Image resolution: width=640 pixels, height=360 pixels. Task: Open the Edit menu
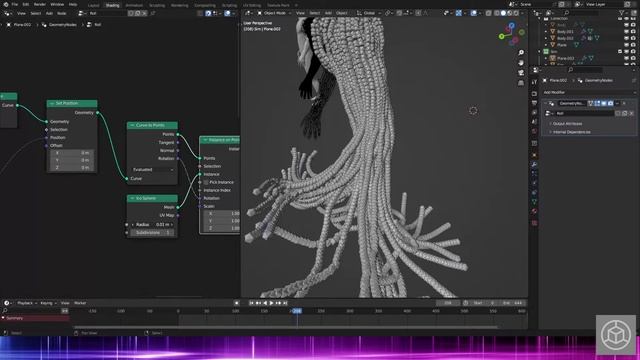(x=26, y=4)
